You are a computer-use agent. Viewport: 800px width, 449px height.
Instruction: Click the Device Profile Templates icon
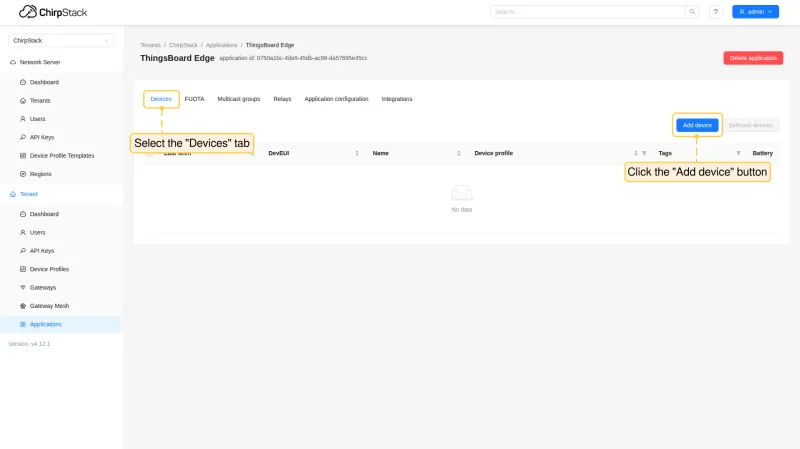coord(23,156)
